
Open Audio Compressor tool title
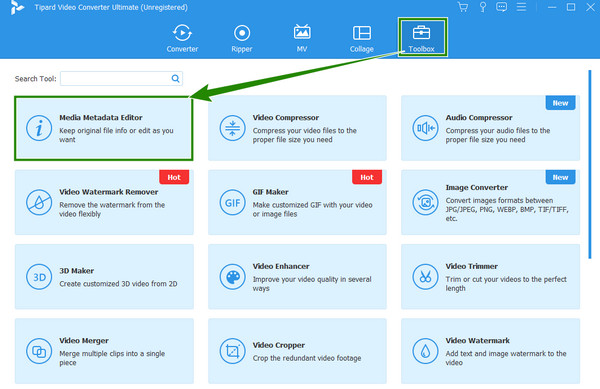[x=479, y=118]
